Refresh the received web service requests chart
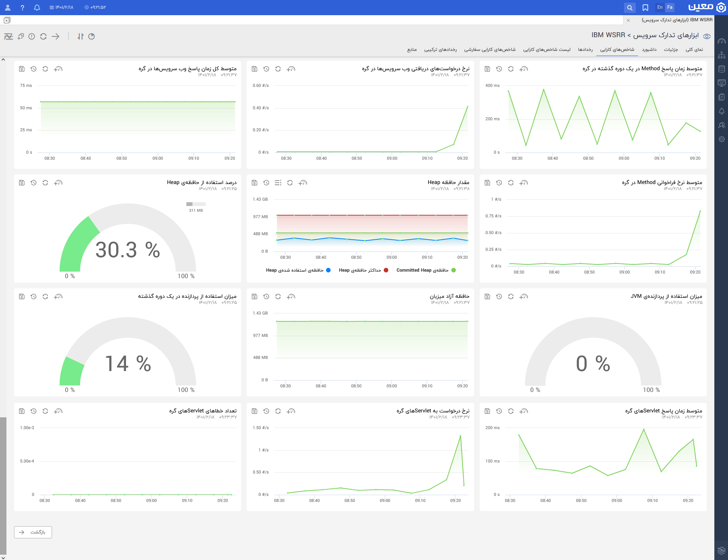The height and width of the screenshot is (560, 728). [278, 69]
